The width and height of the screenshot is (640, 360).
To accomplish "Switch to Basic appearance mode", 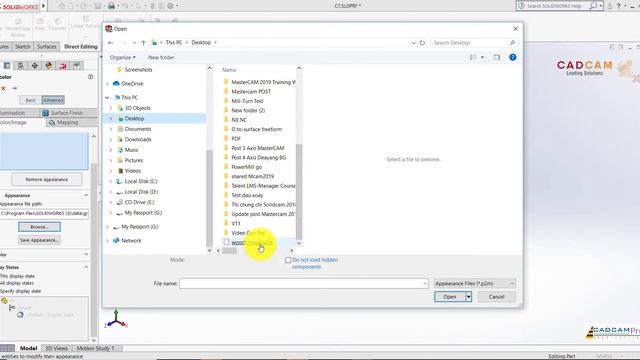I will point(31,100).
